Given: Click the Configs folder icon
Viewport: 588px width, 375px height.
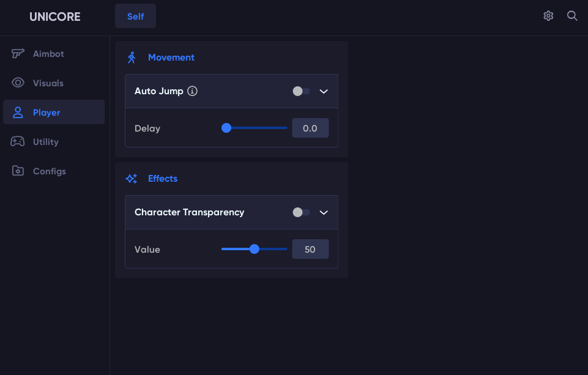Looking at the screenshot, I should click(18, 171).
